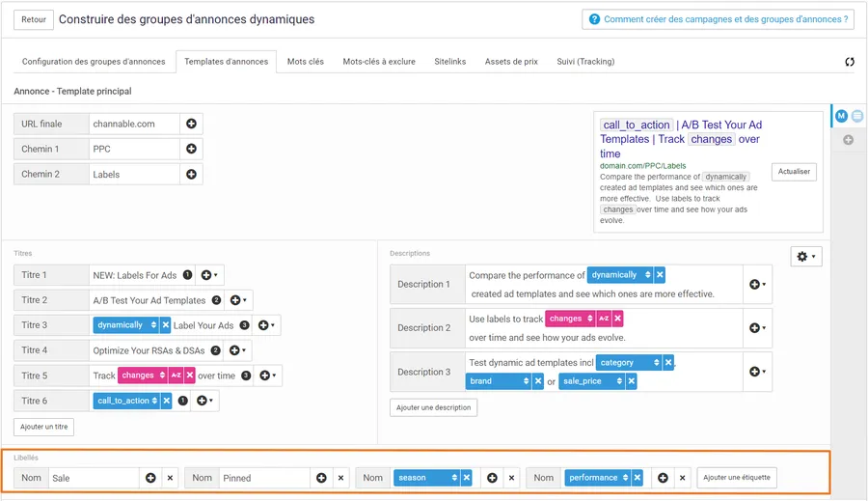Click the plus icon next to the Pinned label
Image resolution: width=868 pixels, height=501 pixels.
click(321, 478)
